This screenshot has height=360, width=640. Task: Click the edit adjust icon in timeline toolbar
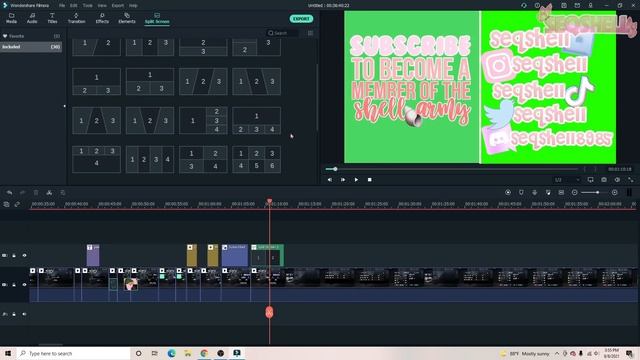tap(63, 193)
